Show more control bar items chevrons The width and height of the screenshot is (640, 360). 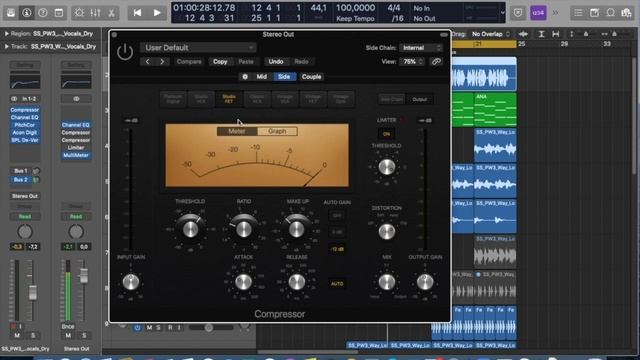click(555, 13)
